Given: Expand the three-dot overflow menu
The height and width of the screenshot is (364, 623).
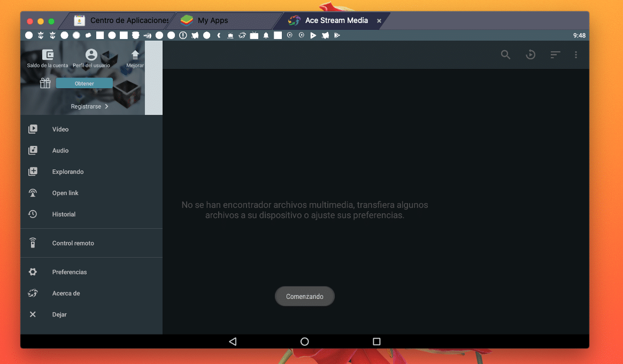Looking at the screenshot, I should coord(576,55).
